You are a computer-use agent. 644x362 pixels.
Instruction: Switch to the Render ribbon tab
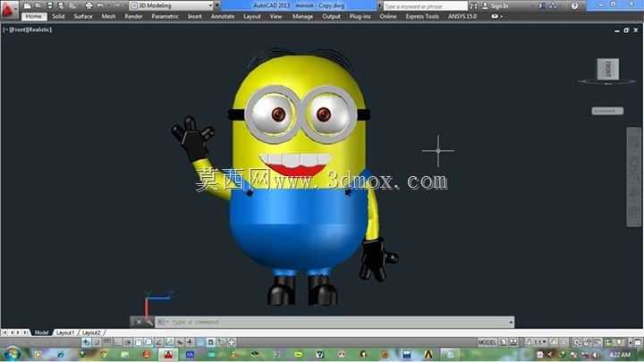(x=133, y=16)
